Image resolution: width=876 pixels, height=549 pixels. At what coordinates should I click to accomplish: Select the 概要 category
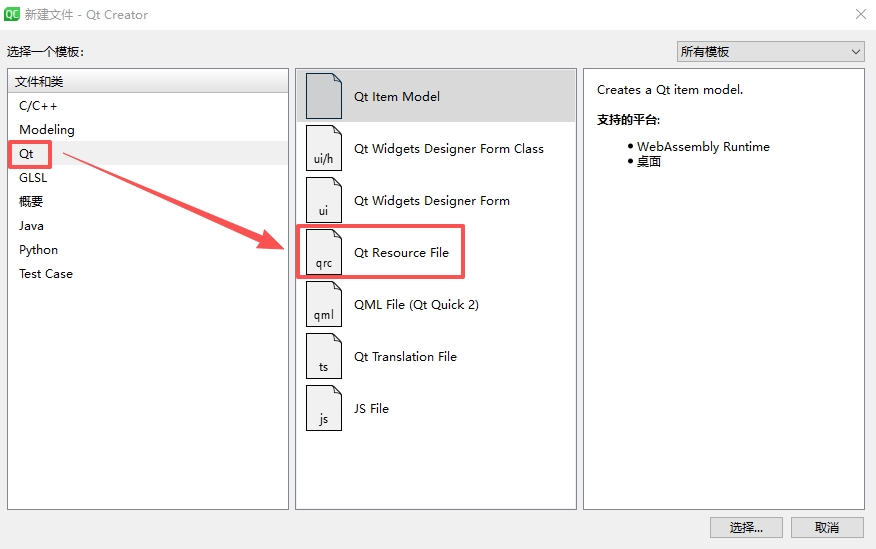click(x=148, y=202)
